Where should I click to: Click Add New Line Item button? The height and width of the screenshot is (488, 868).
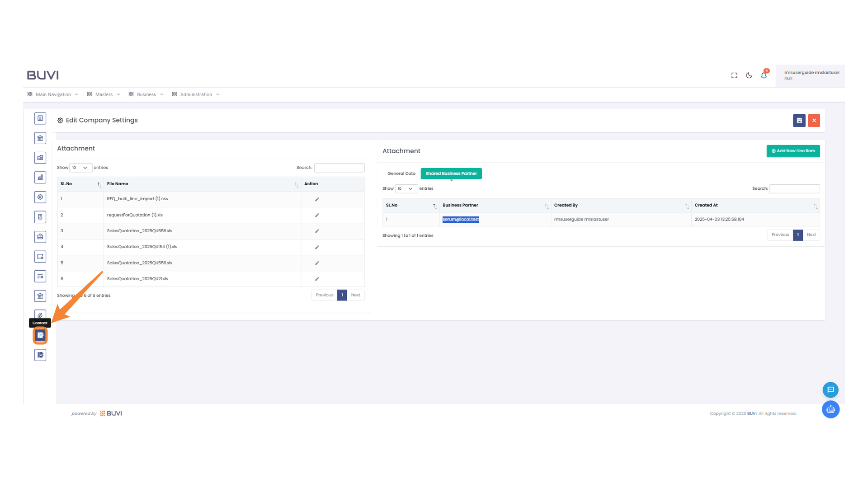[x=793, y=151]
